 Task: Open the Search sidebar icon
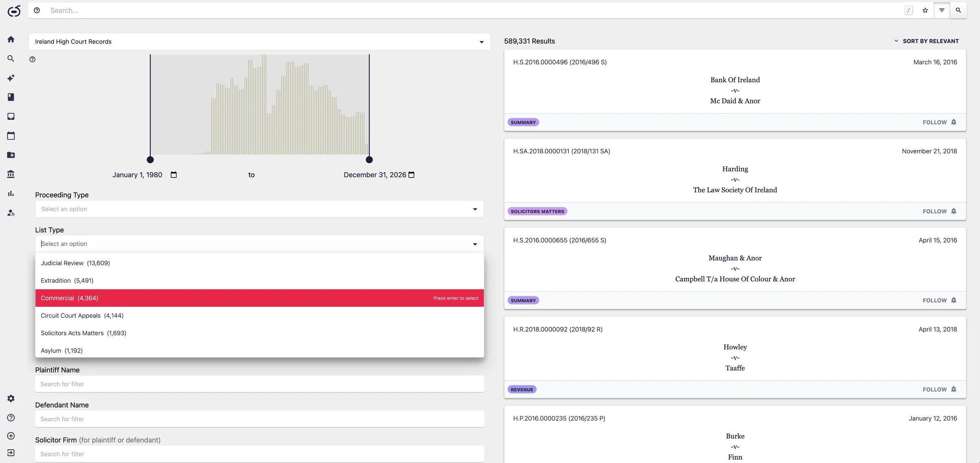click(x=11, y=59)
